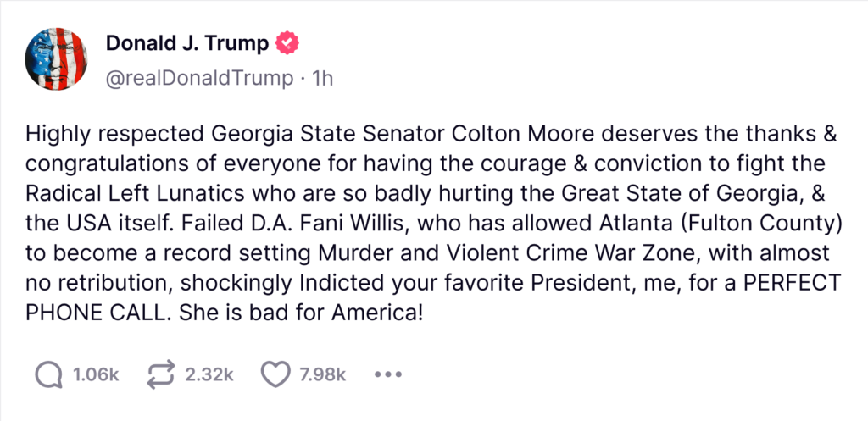Click the 7.98k like count
Viewport: 868px width, 421px height.
(x=323, y=374)
